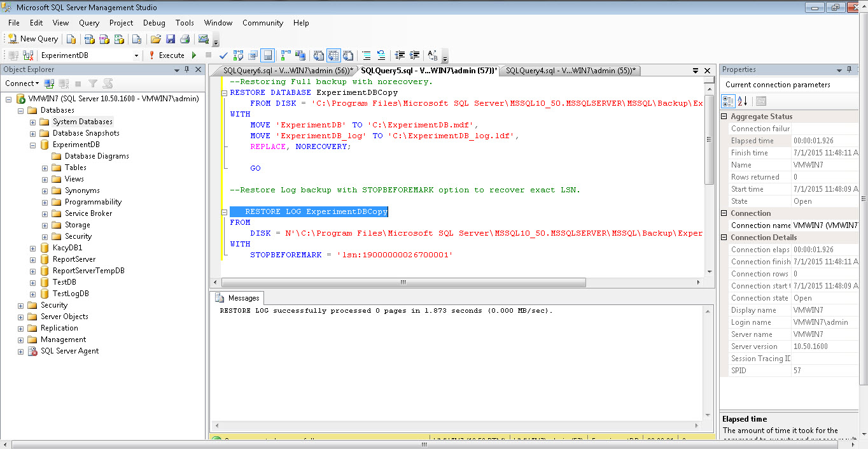Parse the query with blue checkmark
Screen dimensions: 868x449
(x=223, y=55)
